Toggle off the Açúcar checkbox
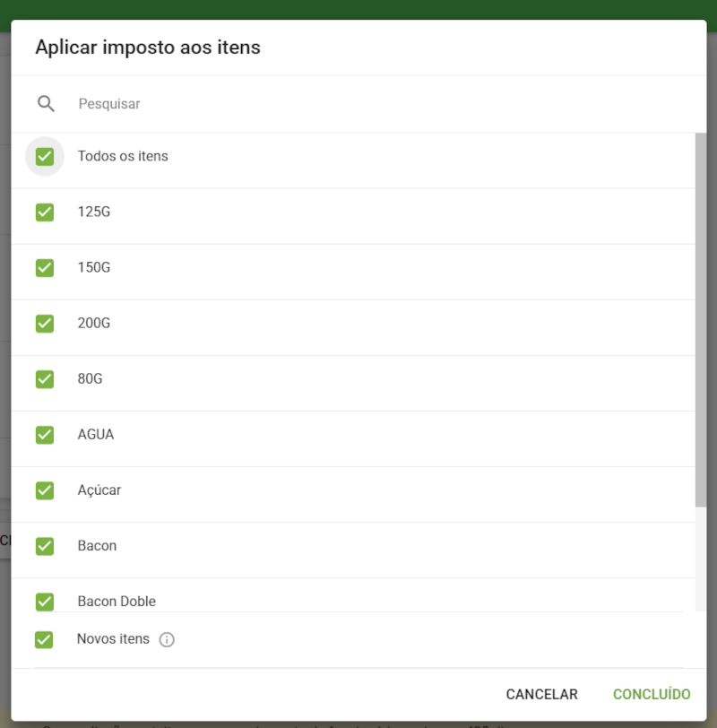Viewport: 717px width, 728px height. pos(45,490)
